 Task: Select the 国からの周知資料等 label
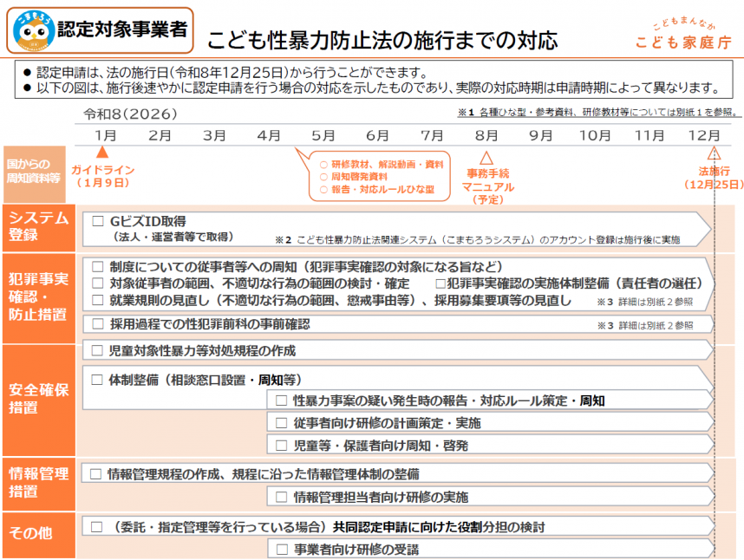(x=34, y=173)
